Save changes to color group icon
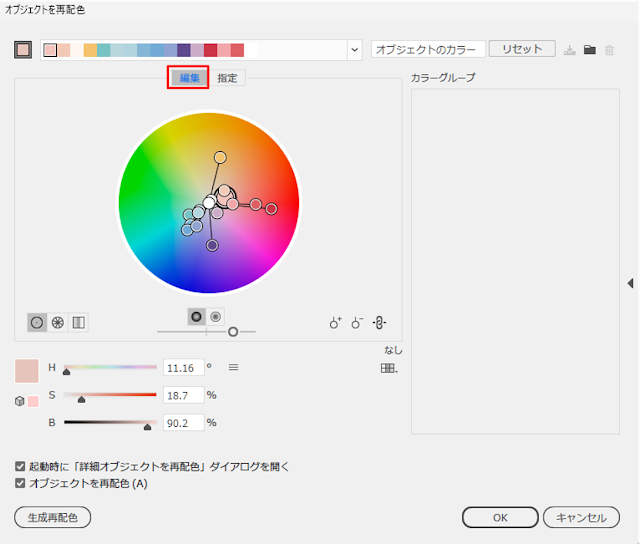This screenshot has height=544, width=640. click(x=569, y=50)
